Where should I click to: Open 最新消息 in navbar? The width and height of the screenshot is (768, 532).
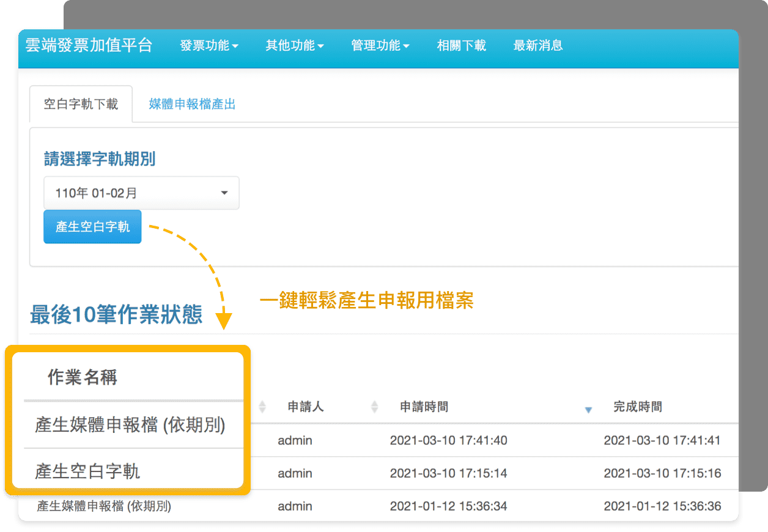[x=538, y=45]
